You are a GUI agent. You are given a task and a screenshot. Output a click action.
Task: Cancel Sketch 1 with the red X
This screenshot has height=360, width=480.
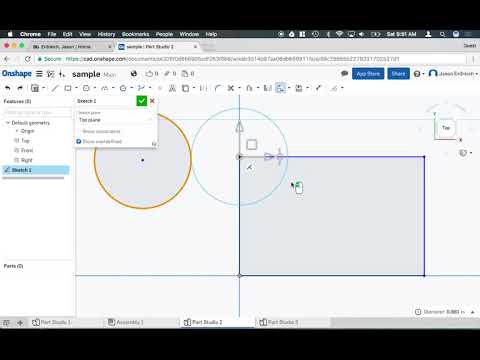(x=152, y=101)
